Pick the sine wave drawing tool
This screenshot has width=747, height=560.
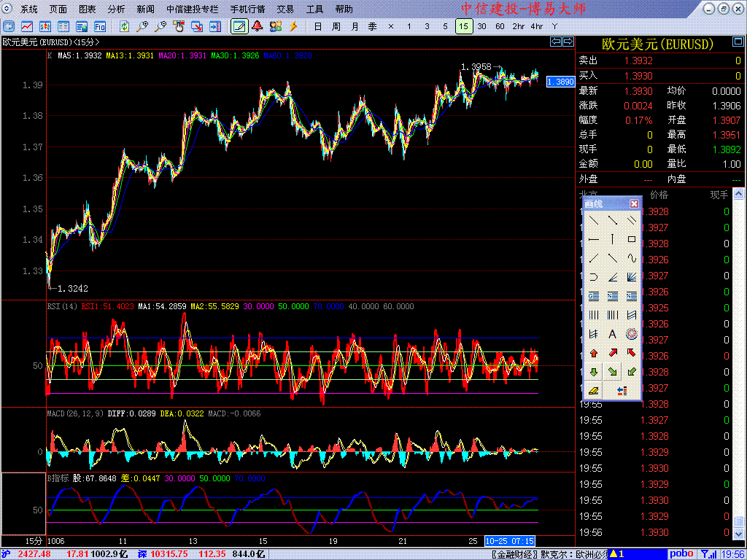[x=632, y=258]
